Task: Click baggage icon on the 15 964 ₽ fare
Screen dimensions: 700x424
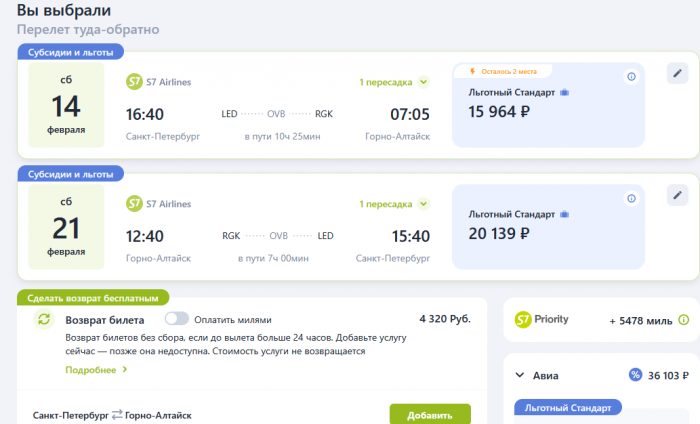Action: click(x=565, y=92)
